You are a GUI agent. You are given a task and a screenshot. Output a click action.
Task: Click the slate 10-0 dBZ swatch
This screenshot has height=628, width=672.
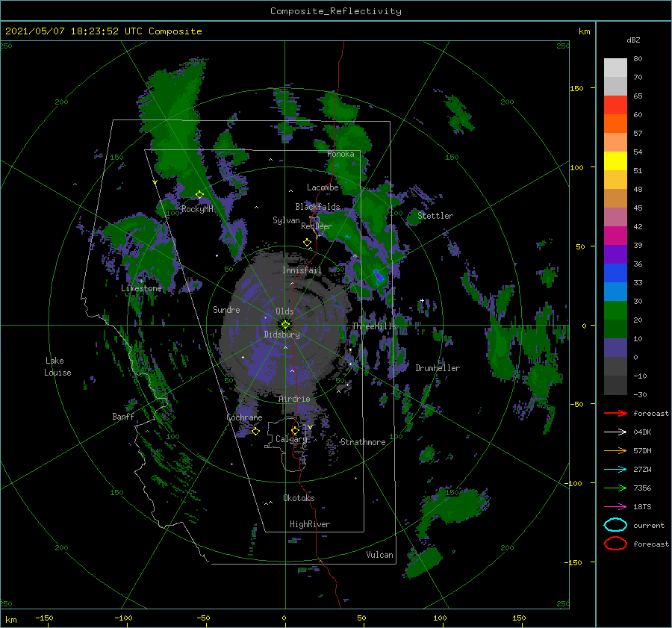(x=615, y=348)
